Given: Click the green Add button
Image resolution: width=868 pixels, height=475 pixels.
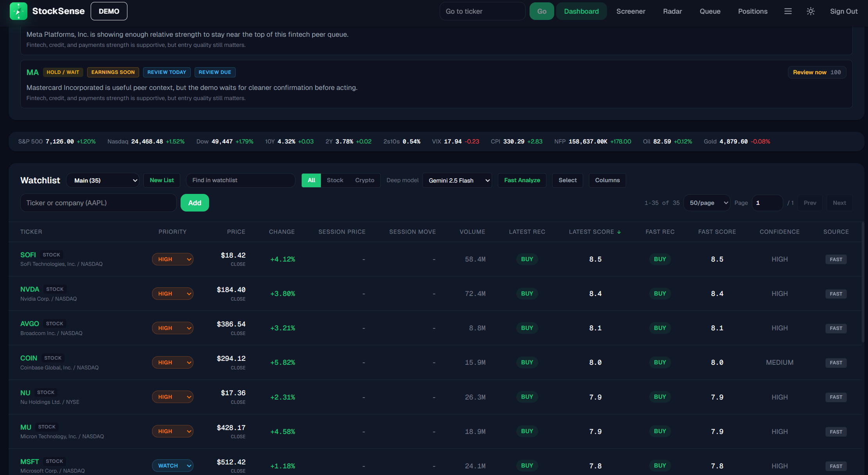Looking at the screenshot, I should tap(195, 203).
